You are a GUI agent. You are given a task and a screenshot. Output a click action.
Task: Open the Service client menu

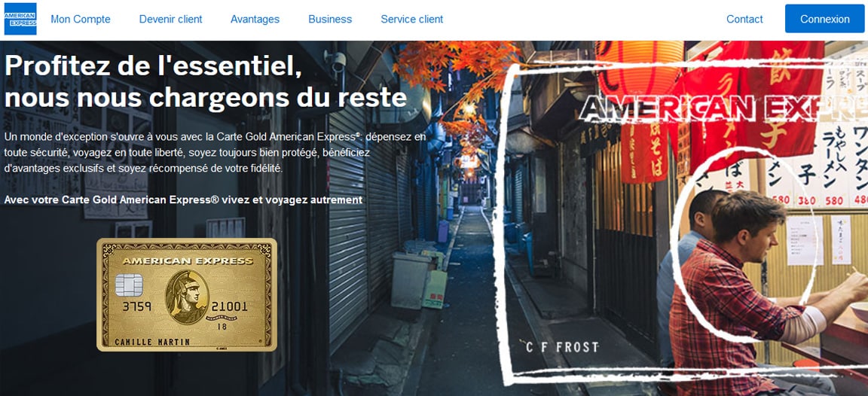(x=412, y=20)
